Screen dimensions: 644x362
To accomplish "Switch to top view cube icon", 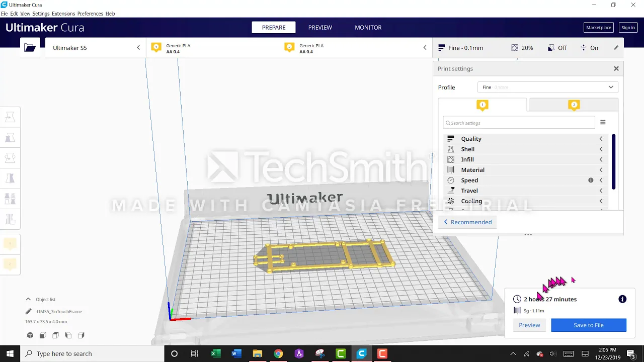I will [x=55, y=335].
